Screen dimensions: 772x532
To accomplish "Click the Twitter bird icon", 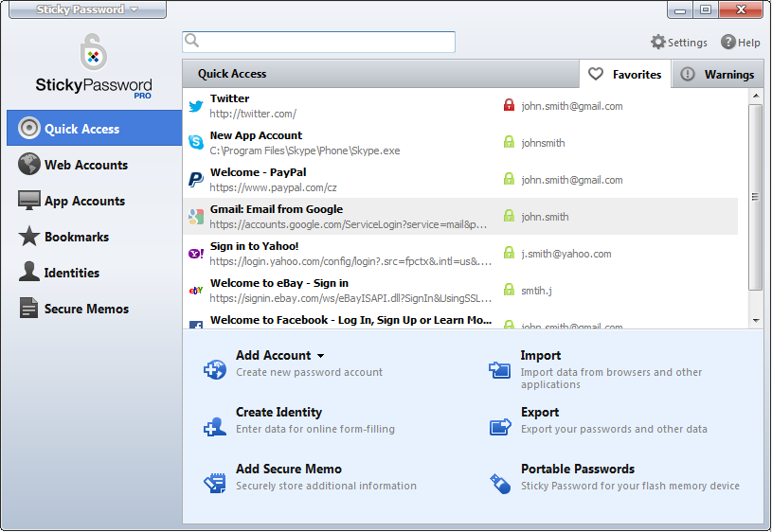I will coord(196,106).
